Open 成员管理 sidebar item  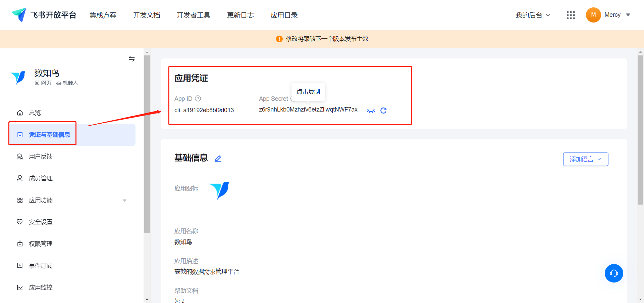pos(72,178)
